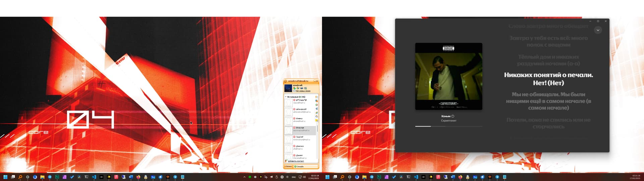
Task: Click 'Добавить контакт' link in Agent
Action: pyautogui.click(x=296, y=161)
